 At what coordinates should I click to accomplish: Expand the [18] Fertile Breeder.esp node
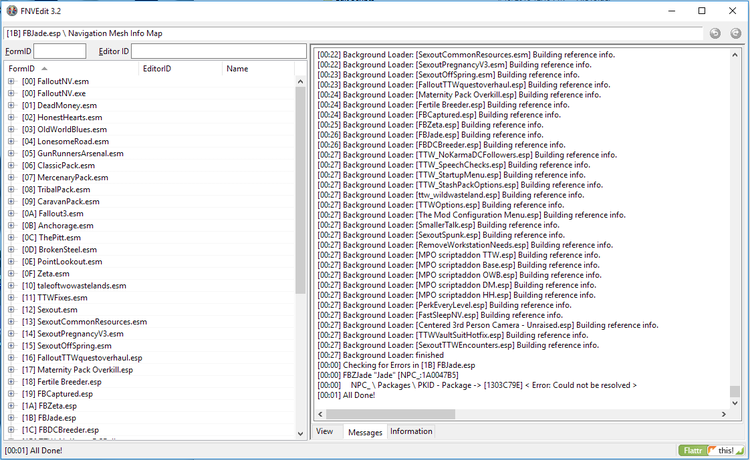[x=11, y=382]
